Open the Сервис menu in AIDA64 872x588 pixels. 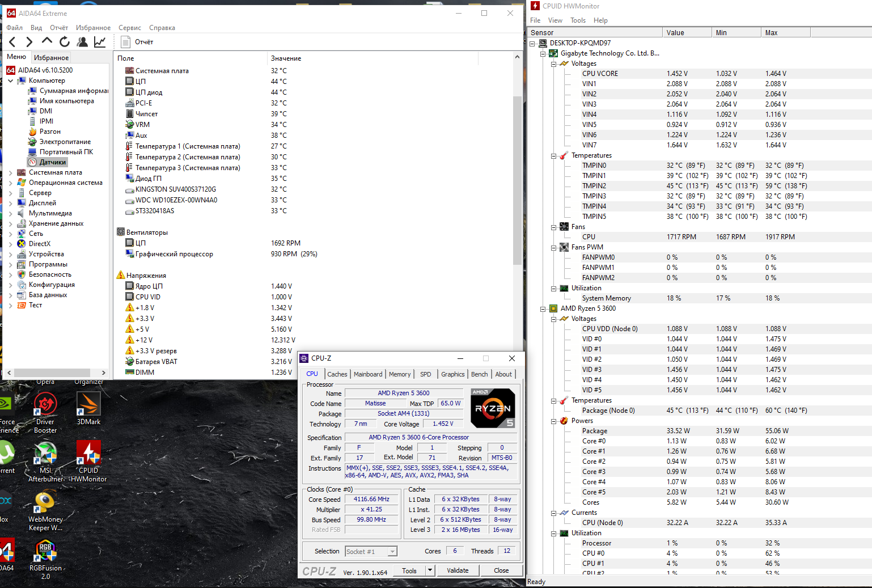click(130, 27)
